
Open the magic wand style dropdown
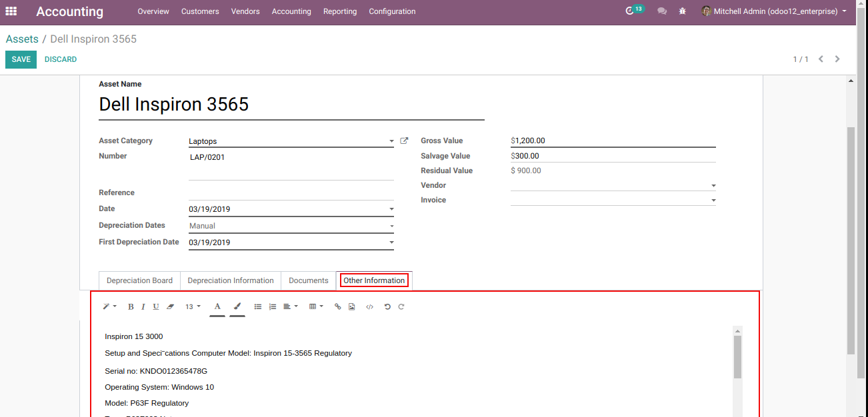coord(109,306)
